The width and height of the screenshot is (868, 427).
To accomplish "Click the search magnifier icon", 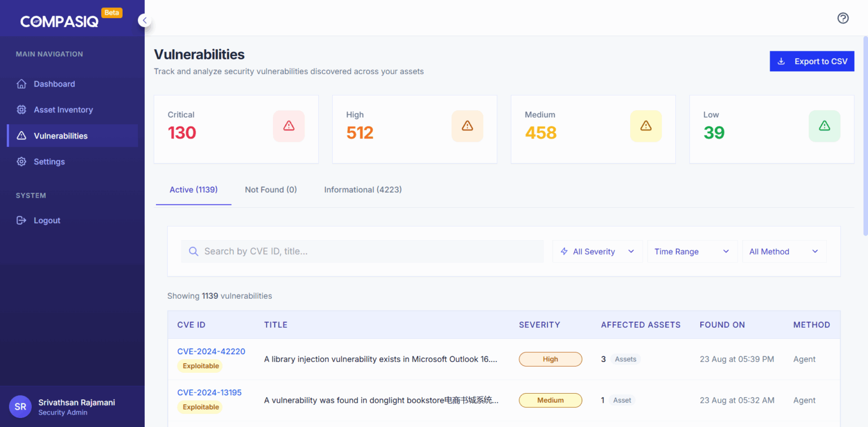I will [x=194, y=251].
